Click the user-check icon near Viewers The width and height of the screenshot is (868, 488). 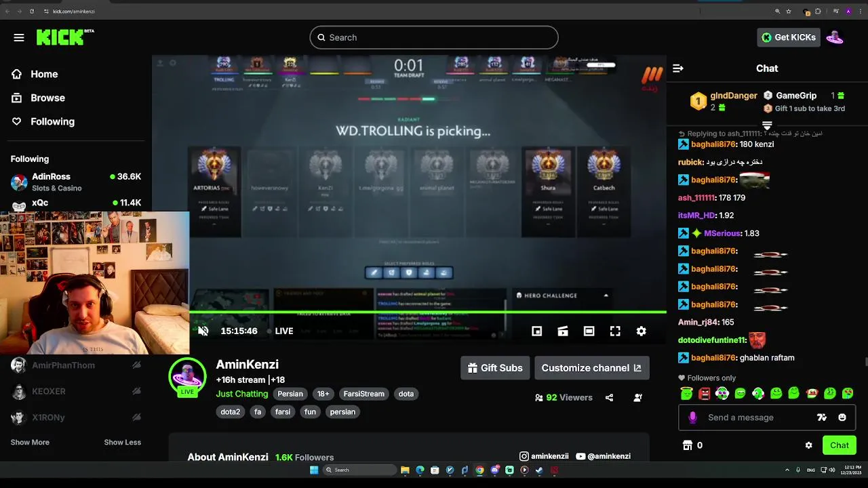coord(637,398)
